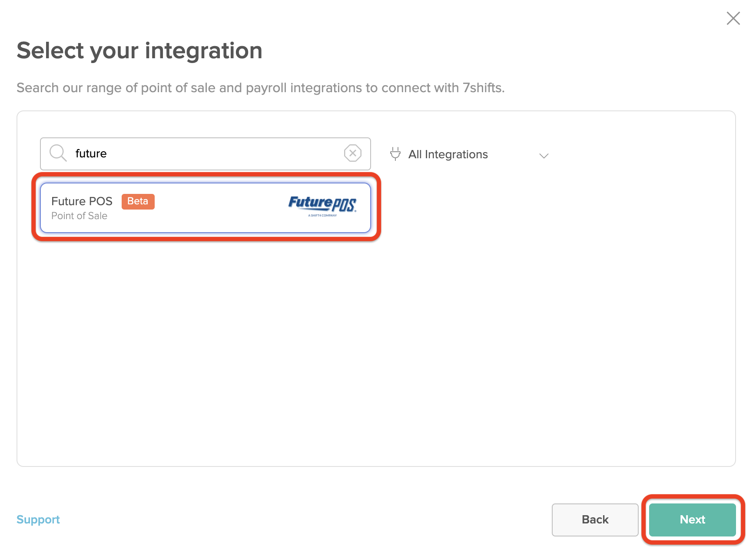
Task: Click the magnifier search icon
Action: point(58,153)
